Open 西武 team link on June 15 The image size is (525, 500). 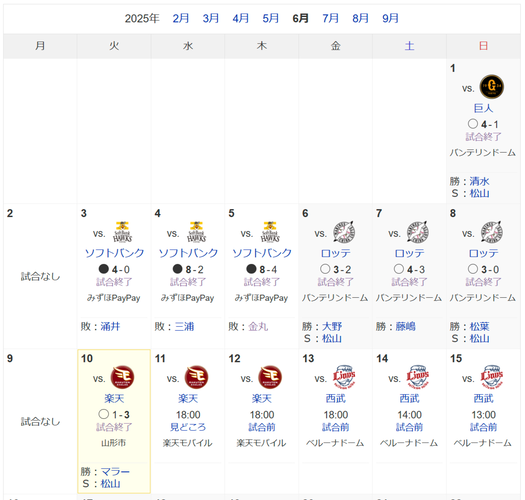[x=483, y=399]
